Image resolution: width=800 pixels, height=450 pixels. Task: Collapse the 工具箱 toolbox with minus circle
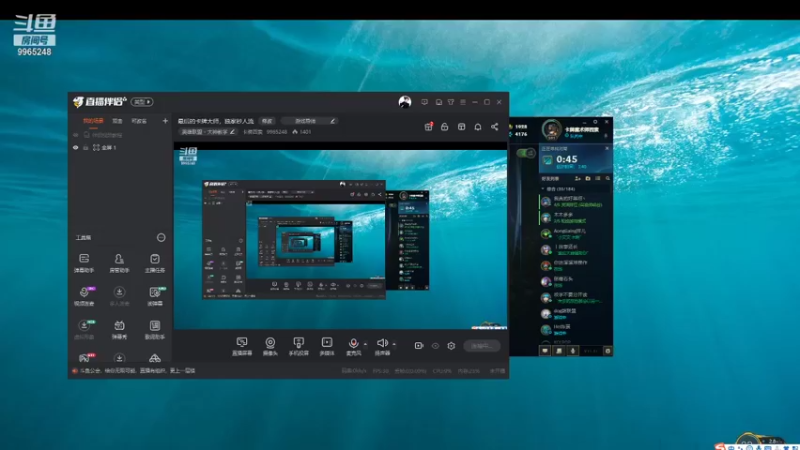click(x=161, y=238)
